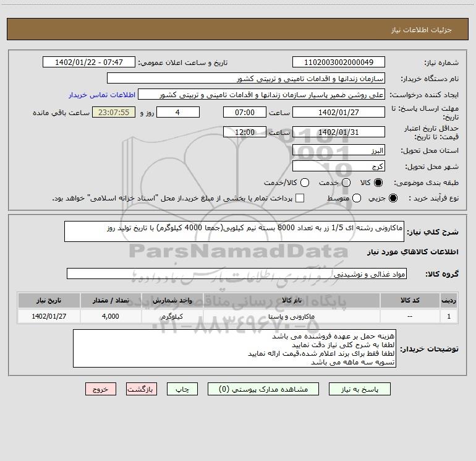The image size is (476, 461).
Task: Click the buyer organization name field
Action: [x=246, y=78]
